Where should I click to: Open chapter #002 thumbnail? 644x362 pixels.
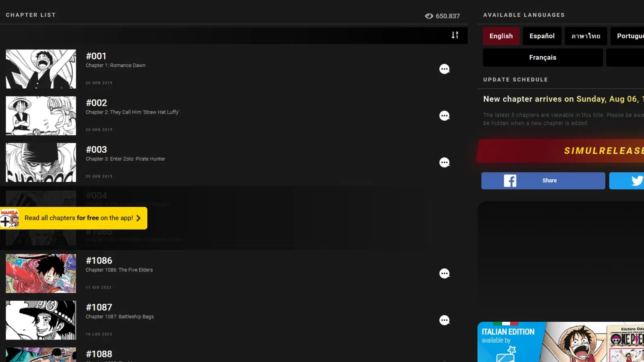coord(41,116)
